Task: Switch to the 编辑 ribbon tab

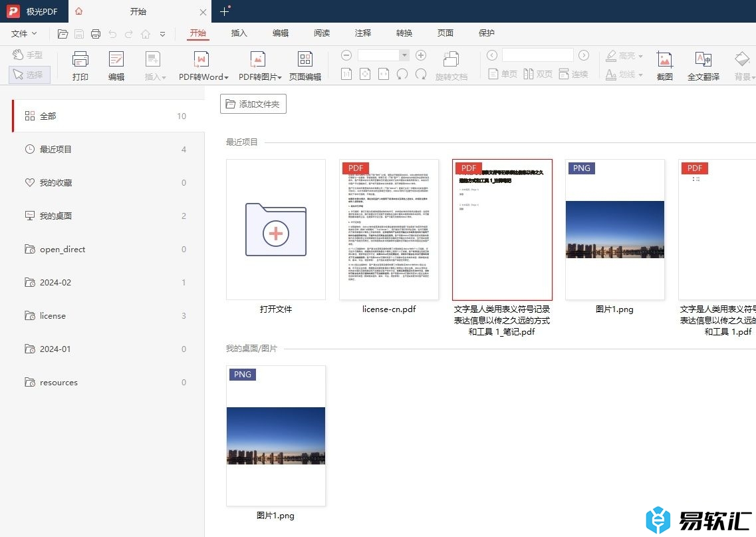Action: pyautogui.click(x=280, y=33)
